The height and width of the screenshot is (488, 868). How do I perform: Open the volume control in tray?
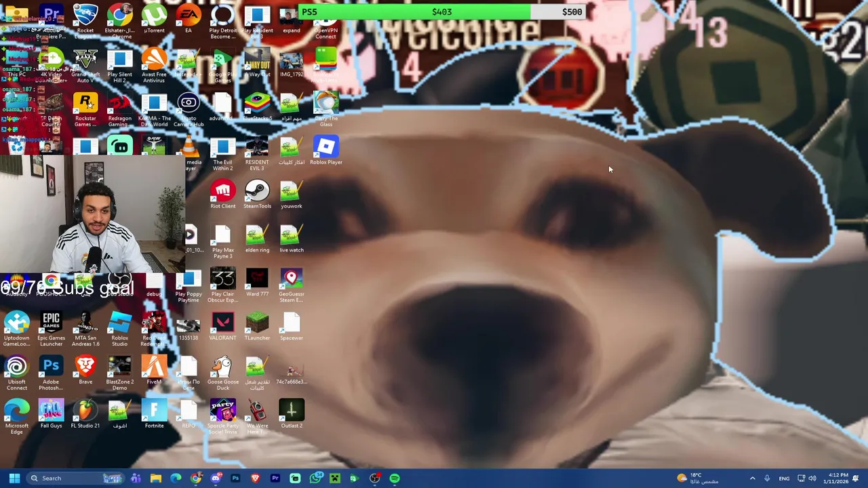[x=812, y=479]
